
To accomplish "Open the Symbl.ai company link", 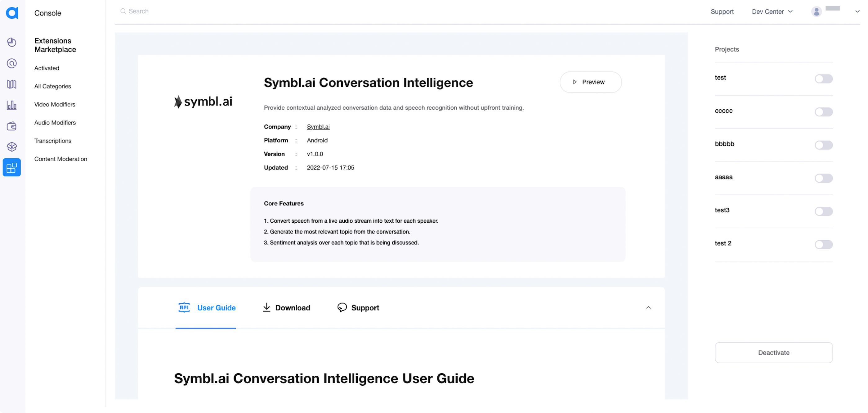I will (x=318, y=126).
